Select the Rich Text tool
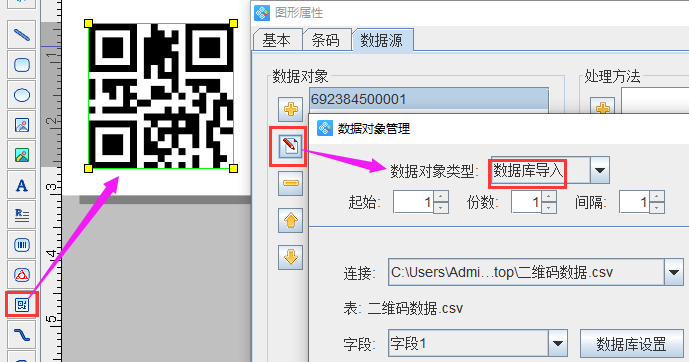 22,215
